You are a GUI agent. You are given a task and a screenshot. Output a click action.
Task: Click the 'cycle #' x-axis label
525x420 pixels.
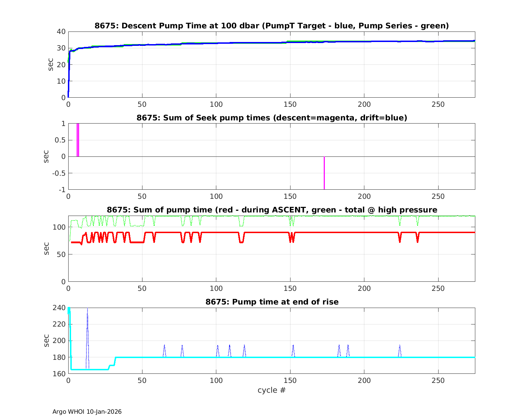272,390
